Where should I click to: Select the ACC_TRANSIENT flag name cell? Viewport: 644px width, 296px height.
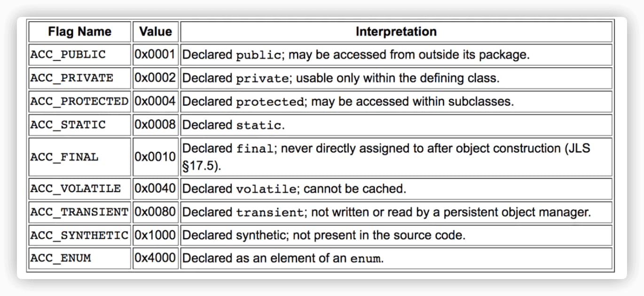pyautogui.click(x=79, y=212)
